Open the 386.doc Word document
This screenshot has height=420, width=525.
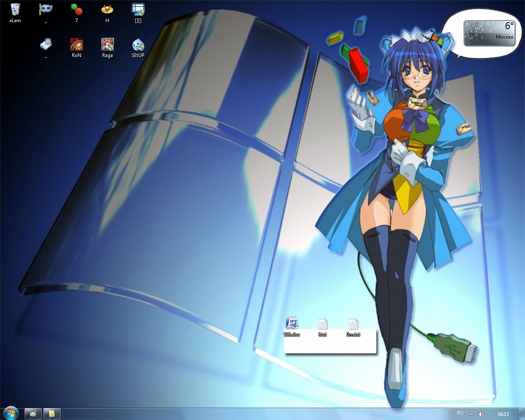[x=292, y=327]
